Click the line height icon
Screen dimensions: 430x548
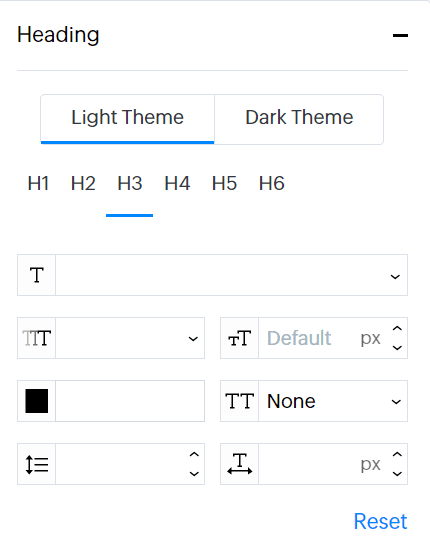36,464
